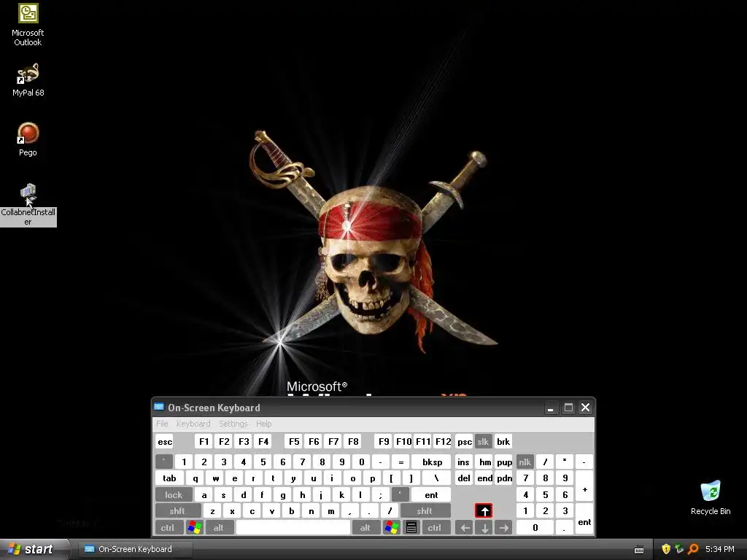This screenshot has height=560, width=747.
Task: Open the Microsoft Outlook desktop icon
Action: 28,25
